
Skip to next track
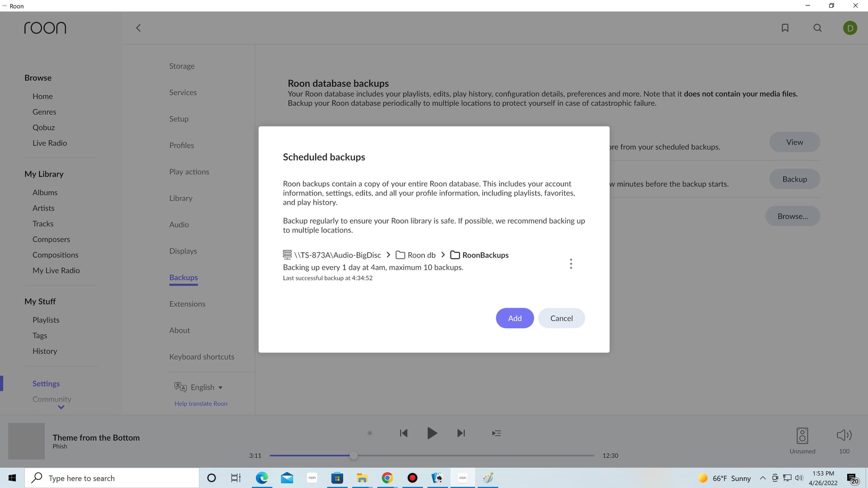coord(461,433)
